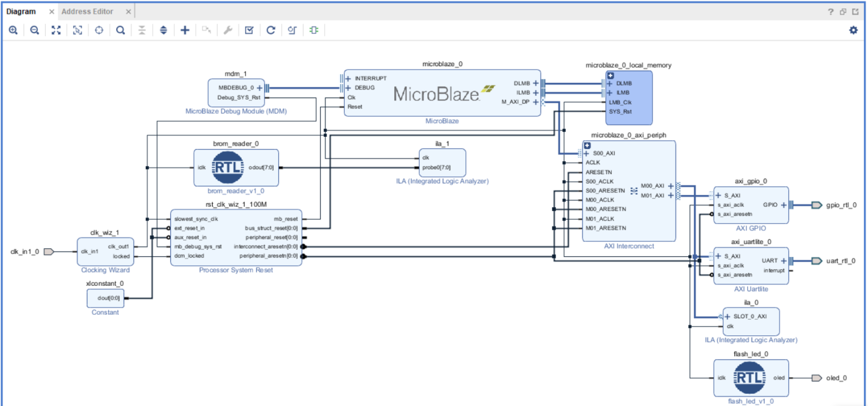
Task: Expand the M00_AXI pin on AXI Interconnect
Action: click(x=671, y=186)
